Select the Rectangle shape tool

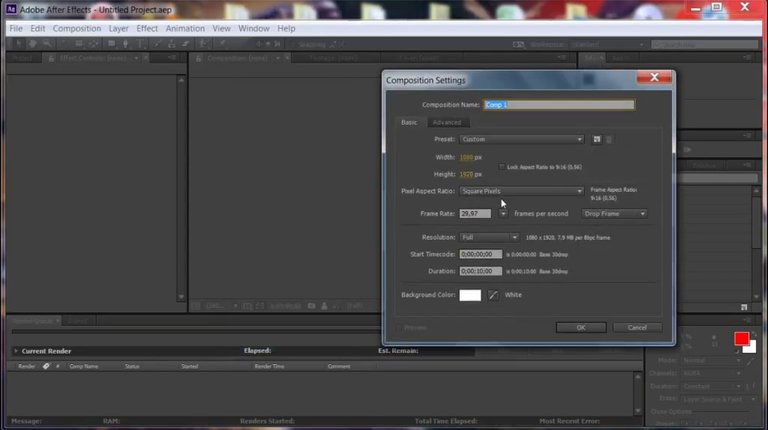[x=112, y=44]
